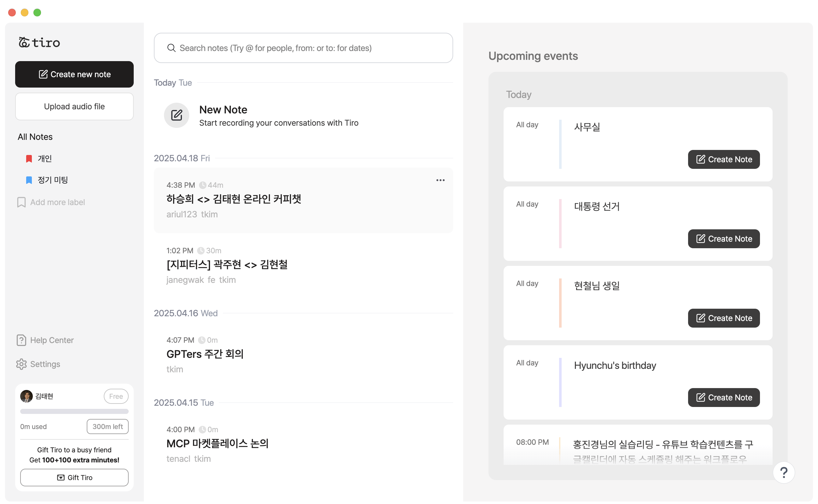Open the GPTers 주간 회의 note
818x504 pixels.
tap(205, 354)
